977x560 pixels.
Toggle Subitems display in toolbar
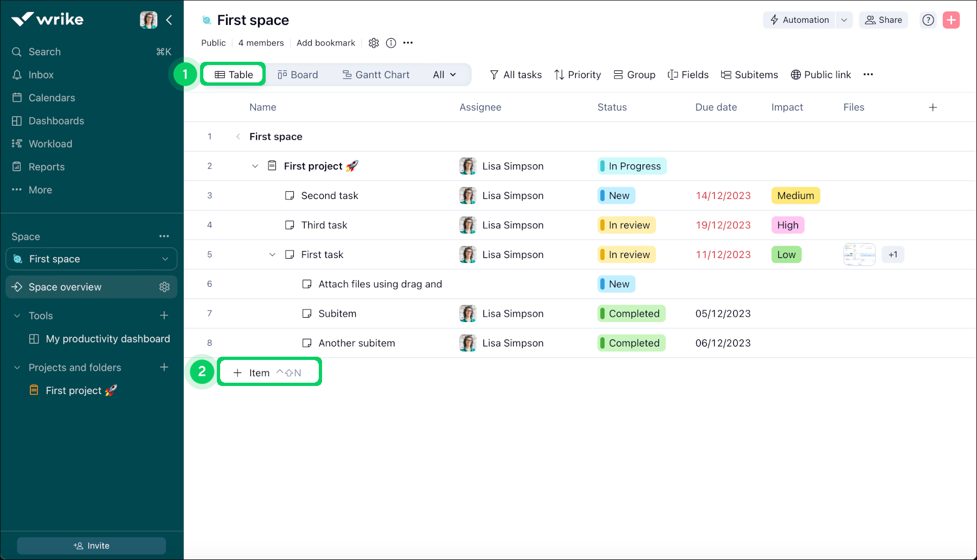[x=749, y=74]
